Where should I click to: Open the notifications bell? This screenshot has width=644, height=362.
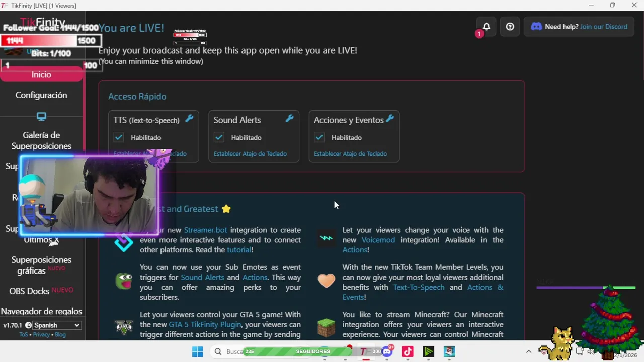tap(486, 27)
